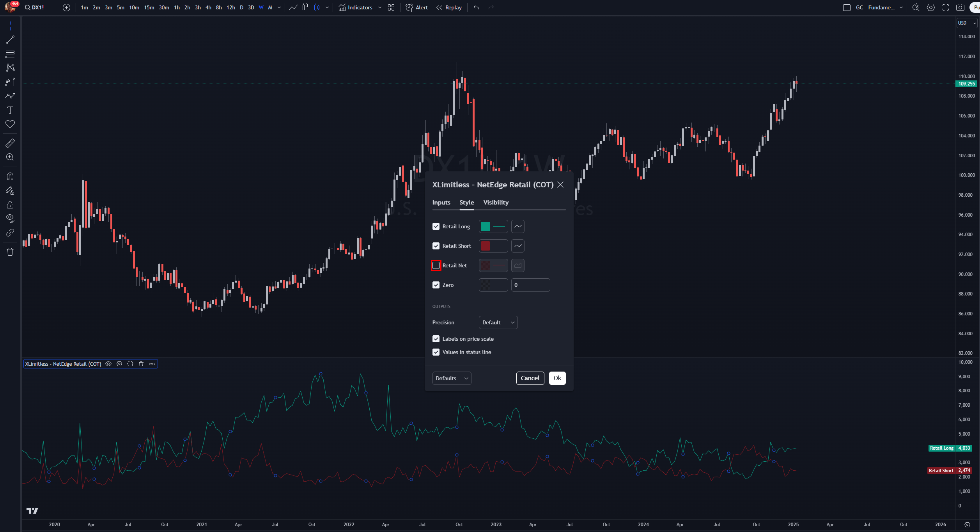980x532 pixels.
Task: Open the USD currency dropdown
Action: [966, 23]
